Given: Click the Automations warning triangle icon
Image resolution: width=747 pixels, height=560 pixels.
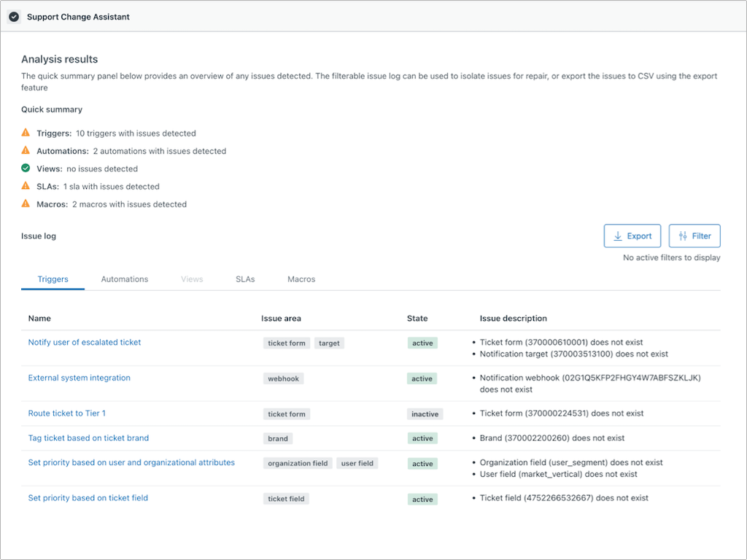Looking at the screenshot, I should click(x=26, y=151).
